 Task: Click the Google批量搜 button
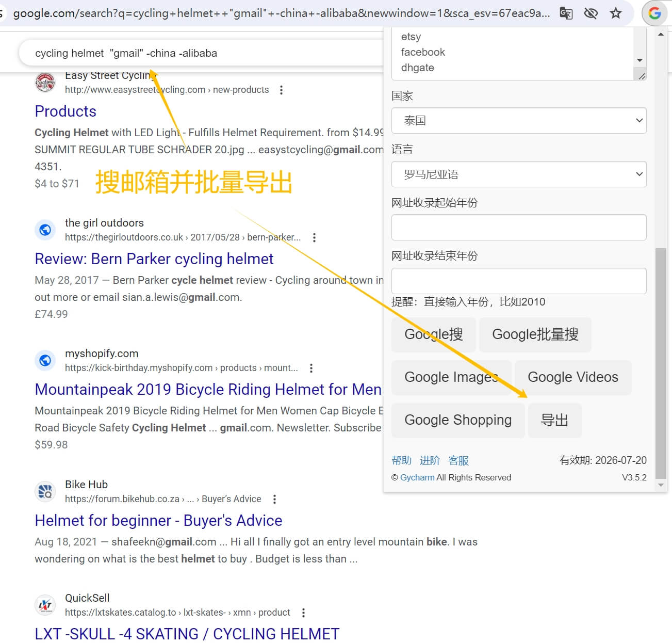click(x=535, y=334)
